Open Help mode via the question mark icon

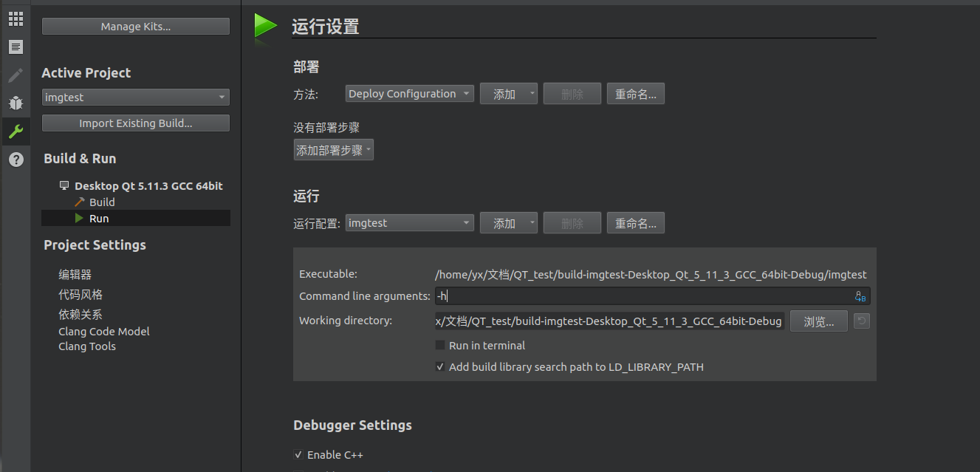16,160
